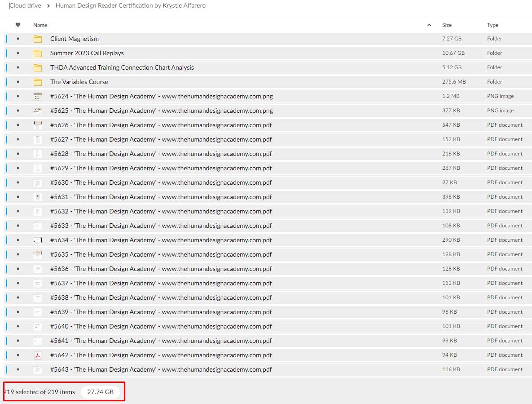Click the #5626 PDF thumbnail icon
Screen dimensions: 532x404
click(x=38, y=125)
